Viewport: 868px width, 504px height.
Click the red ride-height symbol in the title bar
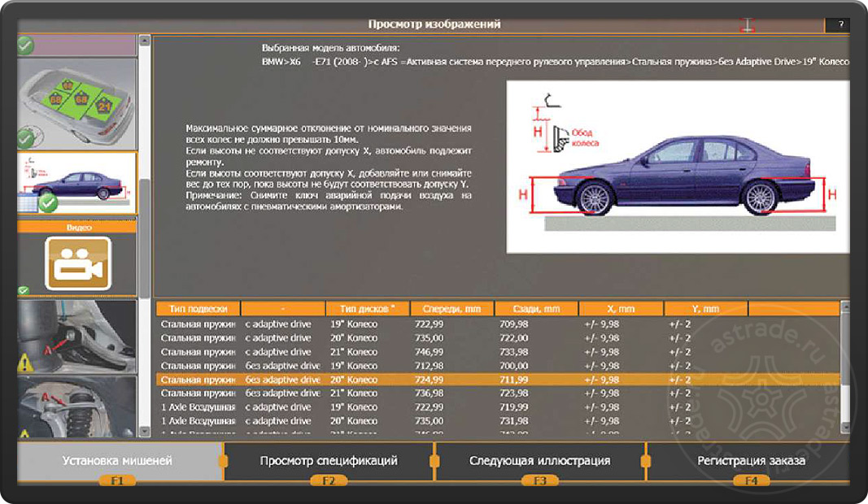click(748, 24)
